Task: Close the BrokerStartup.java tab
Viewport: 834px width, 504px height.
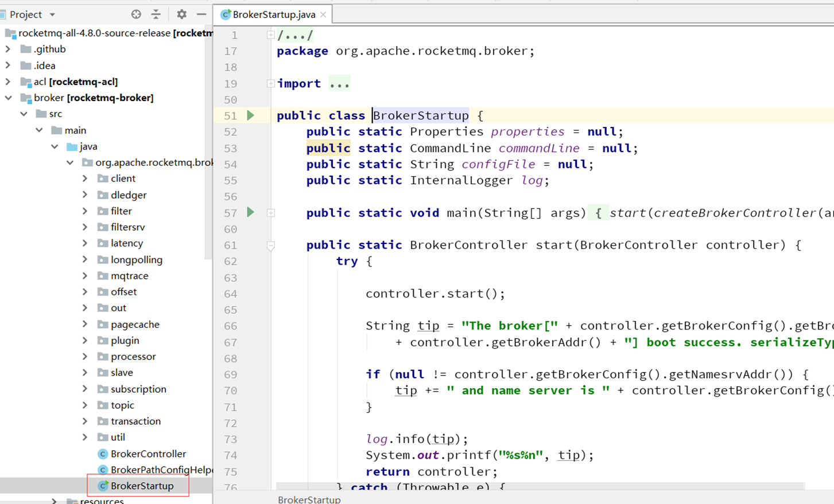Action: pos(323,15)
